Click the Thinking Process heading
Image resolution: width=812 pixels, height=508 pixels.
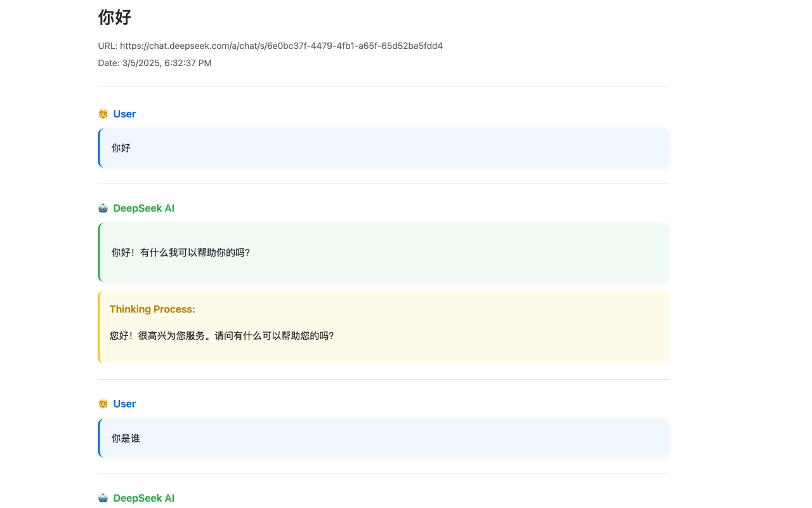click(x=152, y=309)
